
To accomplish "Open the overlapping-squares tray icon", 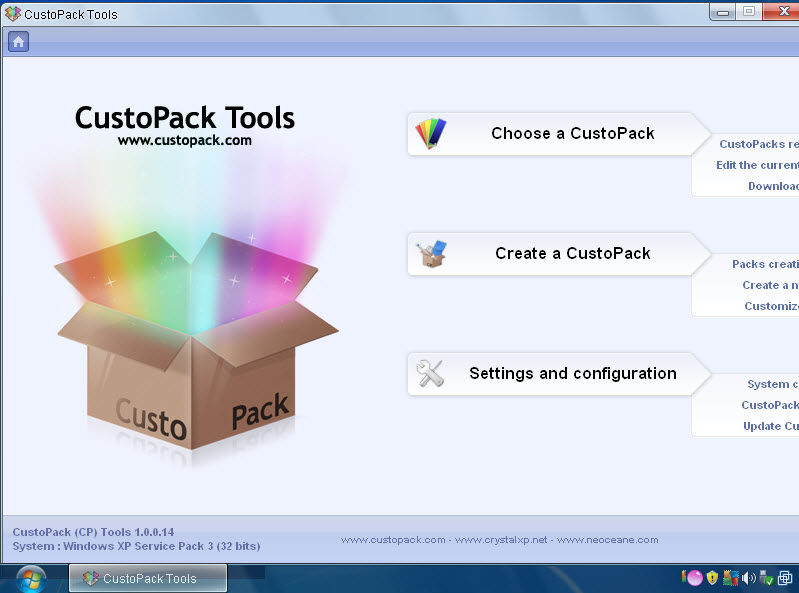I will [785, 578].
